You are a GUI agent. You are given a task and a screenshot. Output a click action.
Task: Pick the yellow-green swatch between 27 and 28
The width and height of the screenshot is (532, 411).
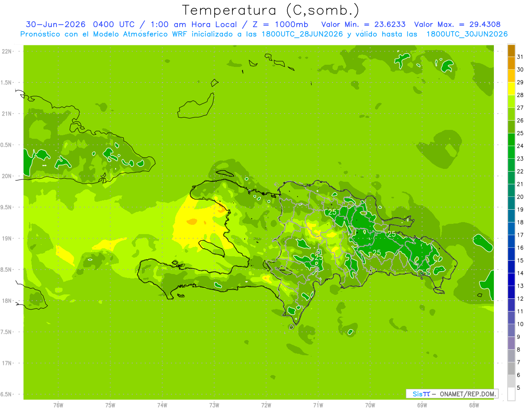pos(511,101)
